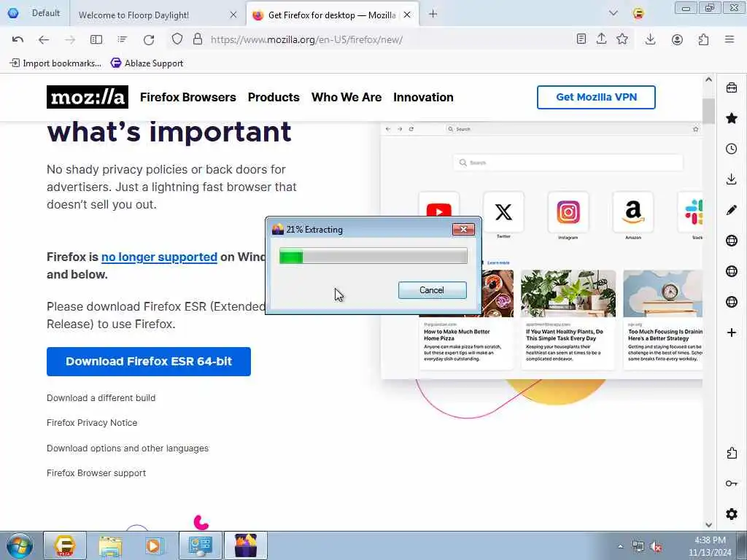This screenshot has width=747, height=560.
Task: Open a new tab with the plus button
Action: click(433, 15)
